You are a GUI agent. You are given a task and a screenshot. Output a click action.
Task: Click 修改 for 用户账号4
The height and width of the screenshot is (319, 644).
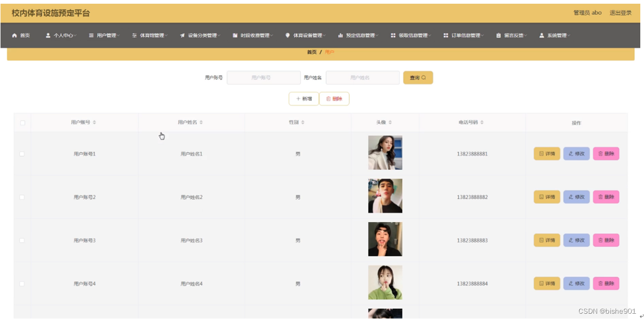pos(576,284)
